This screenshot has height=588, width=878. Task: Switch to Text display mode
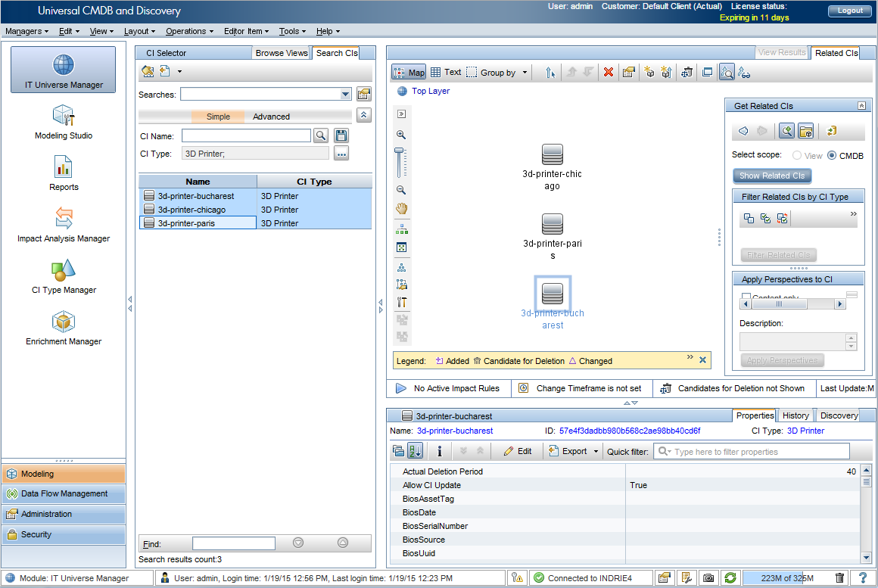[446, 72]
